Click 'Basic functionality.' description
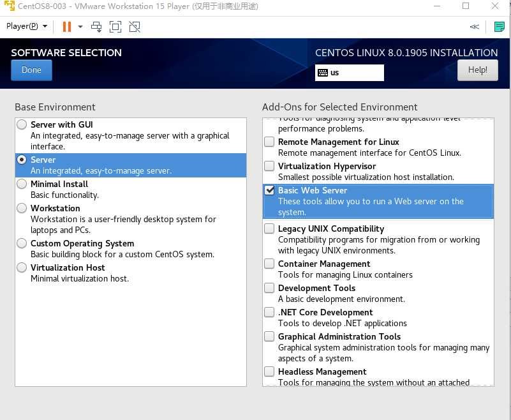Viewport: 511px width, 420px height. tap(64, 195)
